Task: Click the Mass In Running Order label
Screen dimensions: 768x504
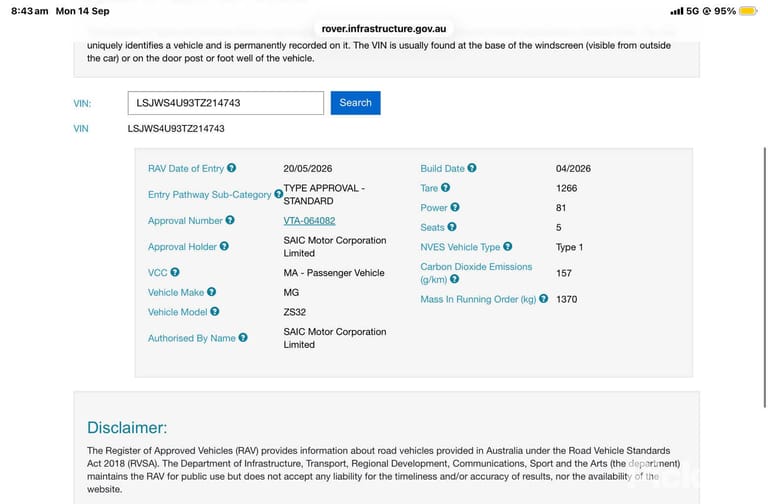Action: point(478,299)
